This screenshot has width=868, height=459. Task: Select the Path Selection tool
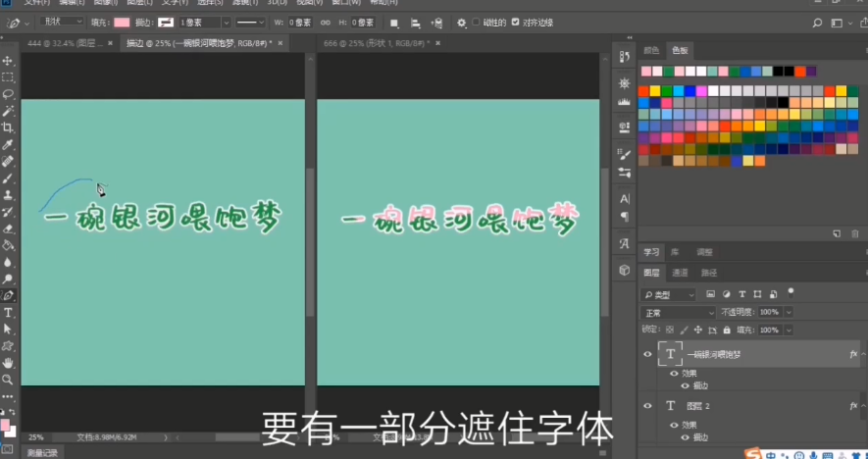pyautogui.click(x=8, y=330)
